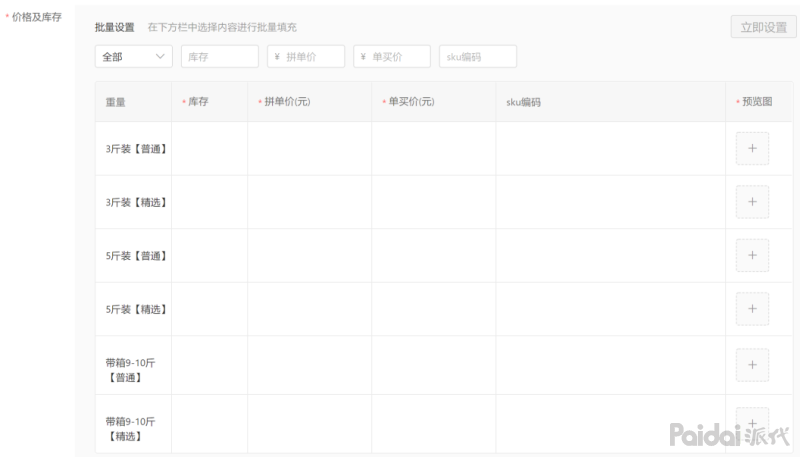Select the 5斤装【普通】 row label
Viewport: 800px width, 457px height.
[x=136, y=256]
